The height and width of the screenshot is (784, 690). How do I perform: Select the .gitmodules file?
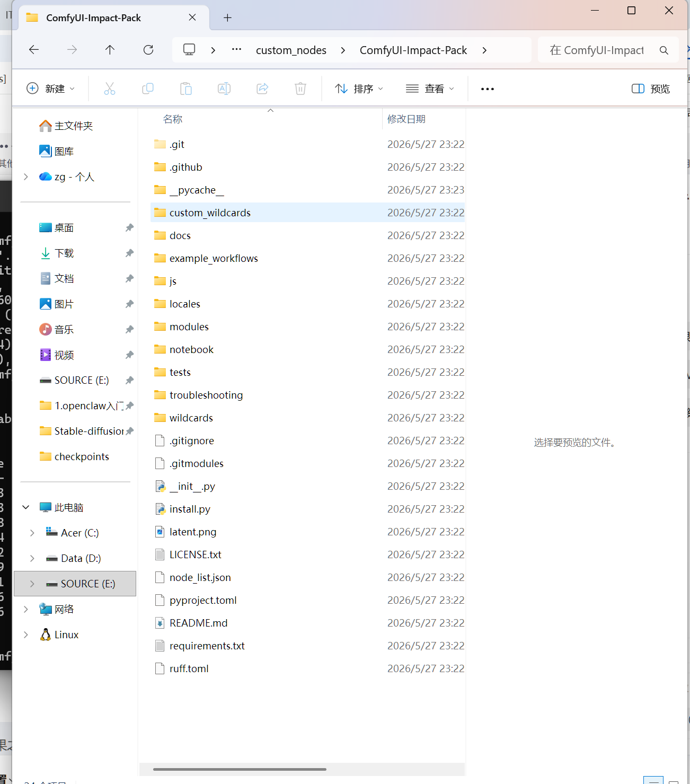pos(308,464)
